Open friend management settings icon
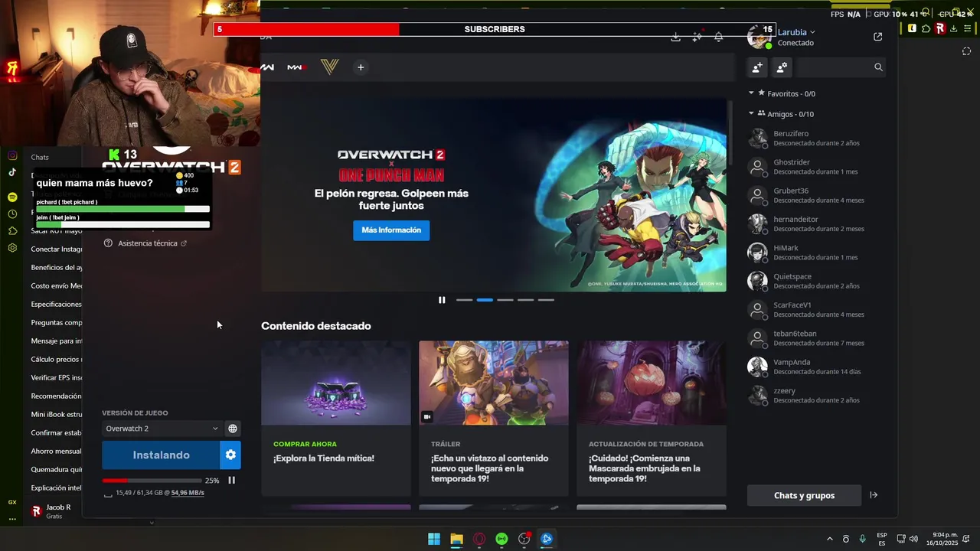The width and height of the screenshot is (980, 551). pos(782,67)
